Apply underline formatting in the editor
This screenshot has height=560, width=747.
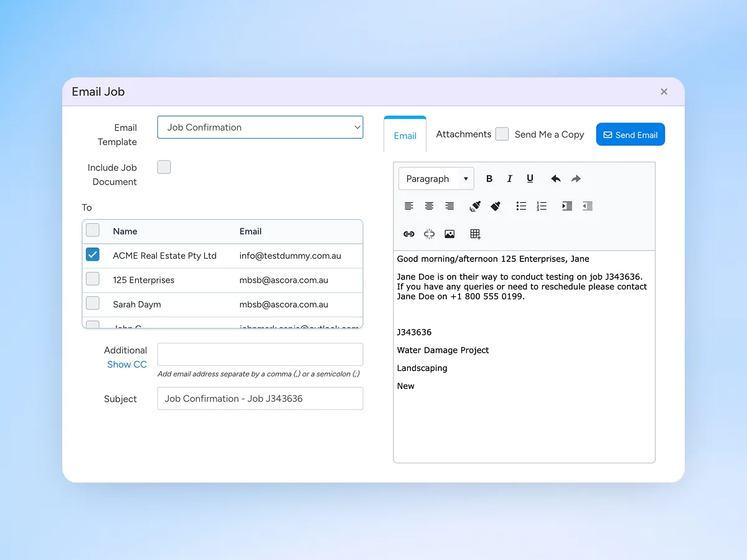pos(530,179)
